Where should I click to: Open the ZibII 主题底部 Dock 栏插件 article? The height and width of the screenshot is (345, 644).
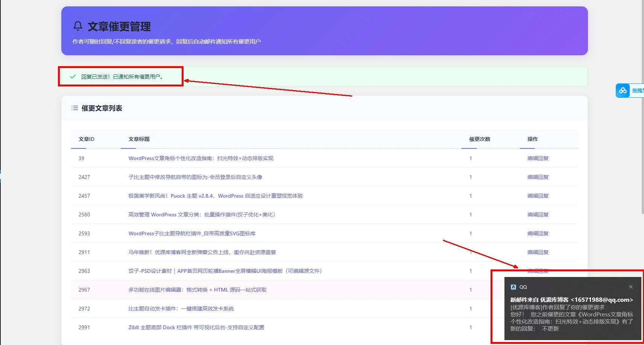tap(196, 327)
